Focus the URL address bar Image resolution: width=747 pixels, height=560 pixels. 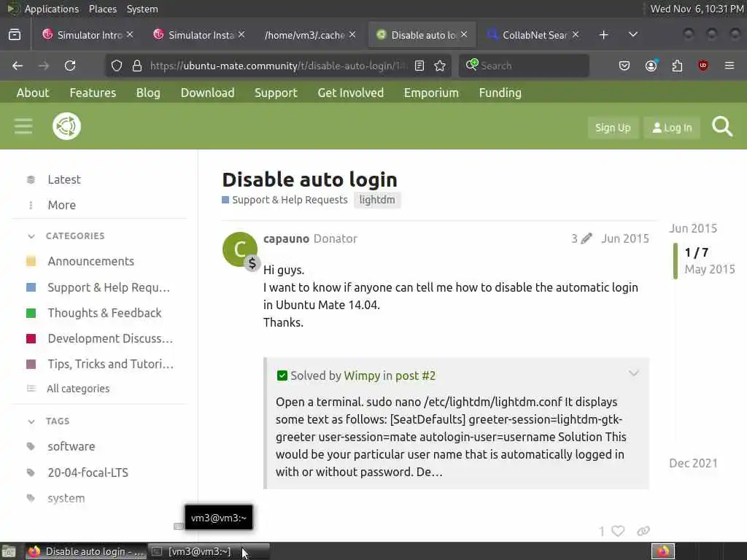278,66
